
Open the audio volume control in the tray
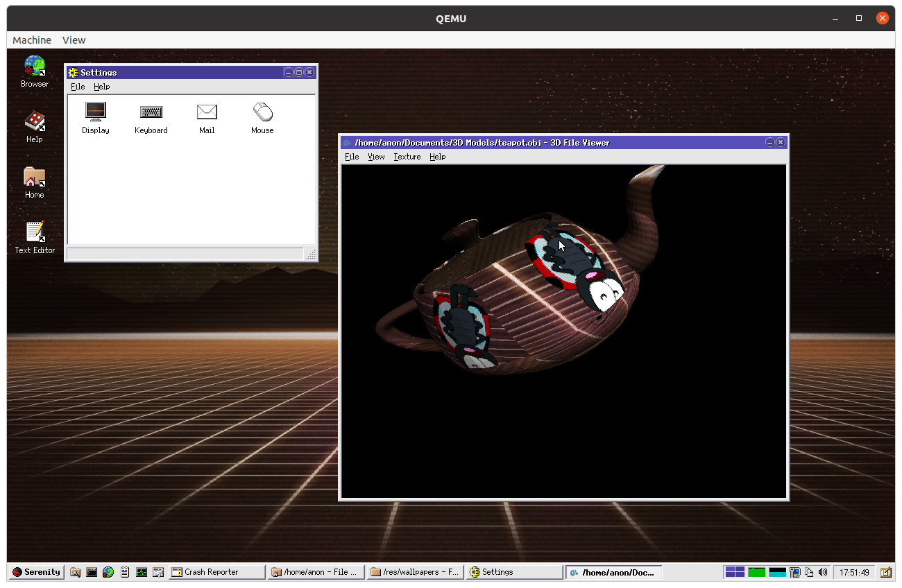823,571
